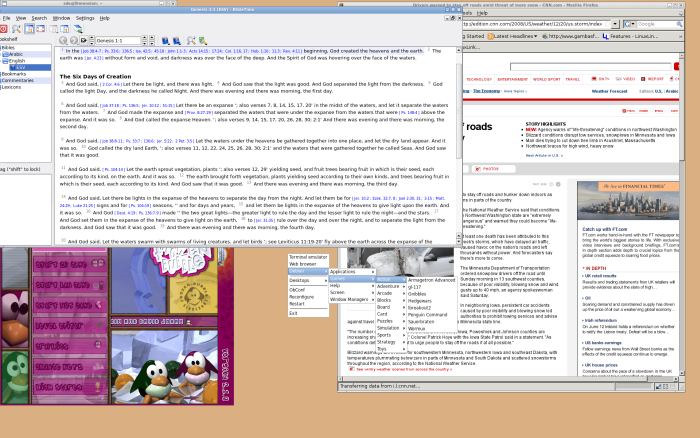Toggle the bookshelf panel icon in BibleTime toolbar
Viewport: 700px width, 438px height.
pos(29,29)
